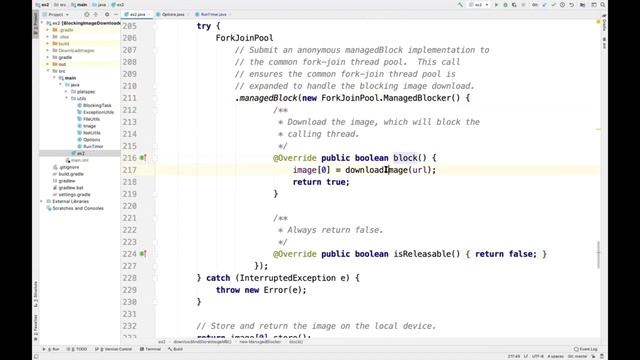Open the TODO tool window button
Image resolution: width=640 pixels, height=360 pixels.
click(77, 349)
